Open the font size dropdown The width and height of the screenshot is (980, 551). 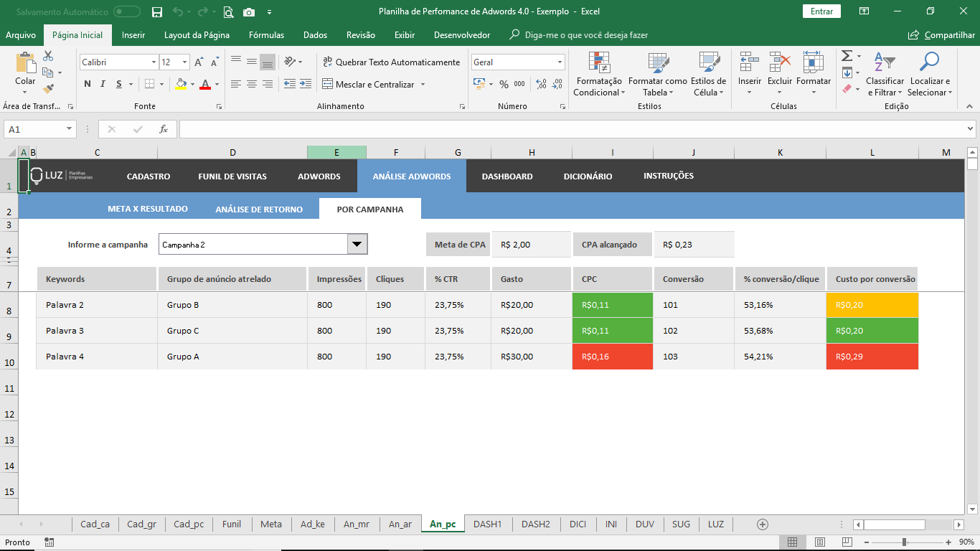(185, 62)
